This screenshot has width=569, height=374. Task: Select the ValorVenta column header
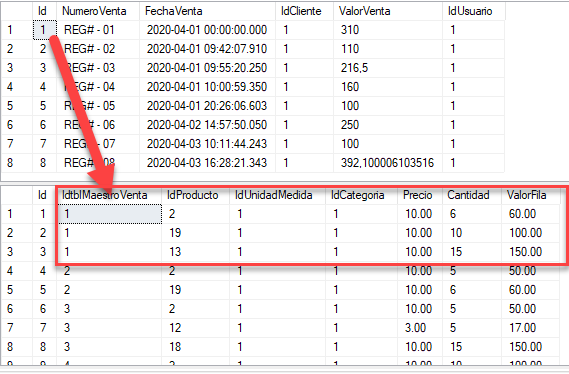(388, 11)
